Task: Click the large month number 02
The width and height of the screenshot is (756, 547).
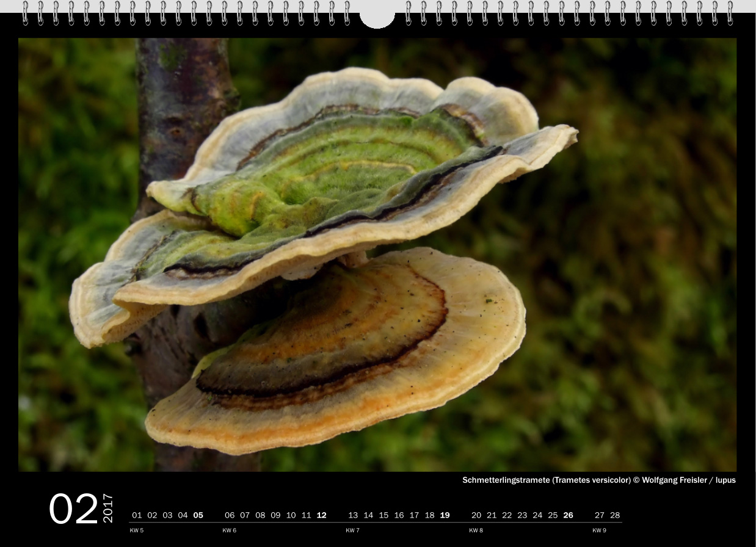Action: pos(73,509)
